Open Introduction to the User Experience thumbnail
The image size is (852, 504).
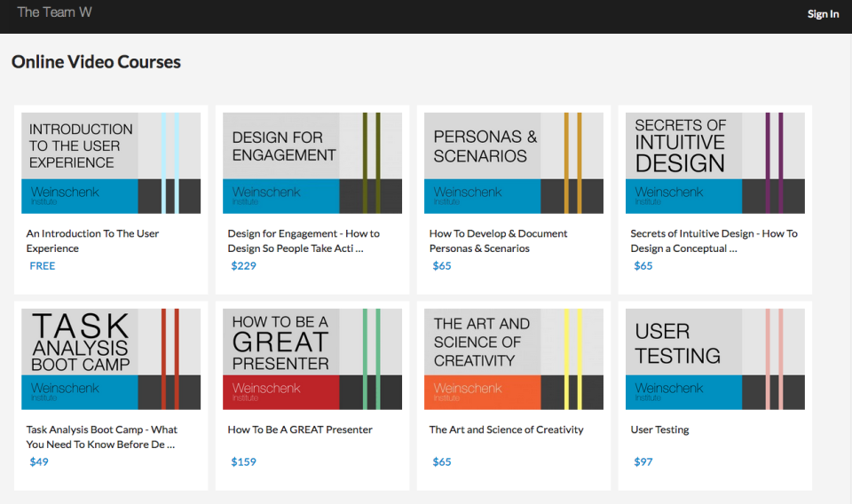(x=111, y=163)
